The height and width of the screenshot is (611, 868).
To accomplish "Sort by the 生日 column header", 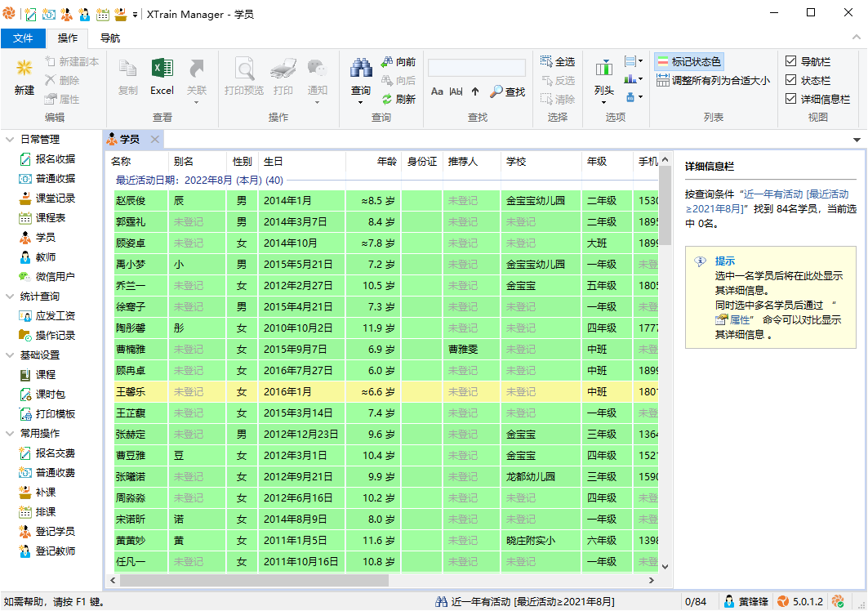I will tap(301, 161).
